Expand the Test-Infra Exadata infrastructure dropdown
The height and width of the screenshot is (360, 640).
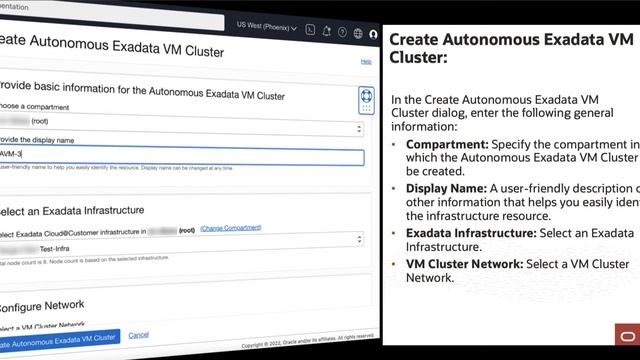181,244
